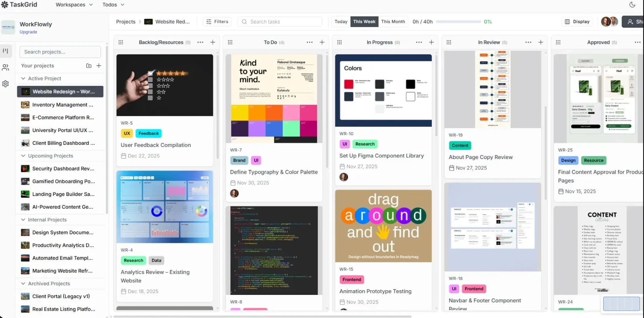644x318 pixels.
Task: Open the team members sidebar icon
Action: (6, 67)
